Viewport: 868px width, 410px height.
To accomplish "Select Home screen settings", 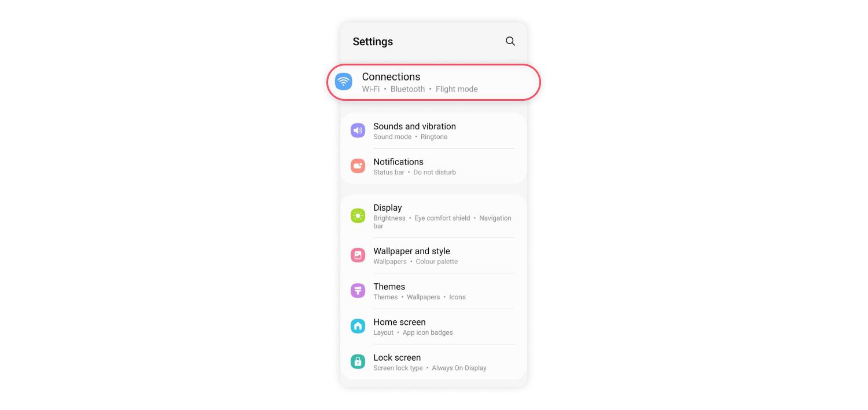I will coord(433,326).
